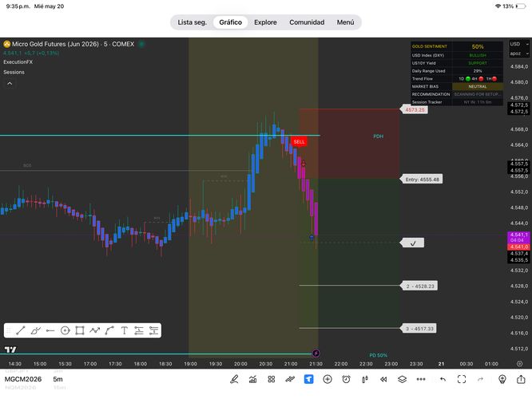The height and width of the screenshot is (399, 532).
Task: Tap the red SELL signal label
Action: pos(299,142)
